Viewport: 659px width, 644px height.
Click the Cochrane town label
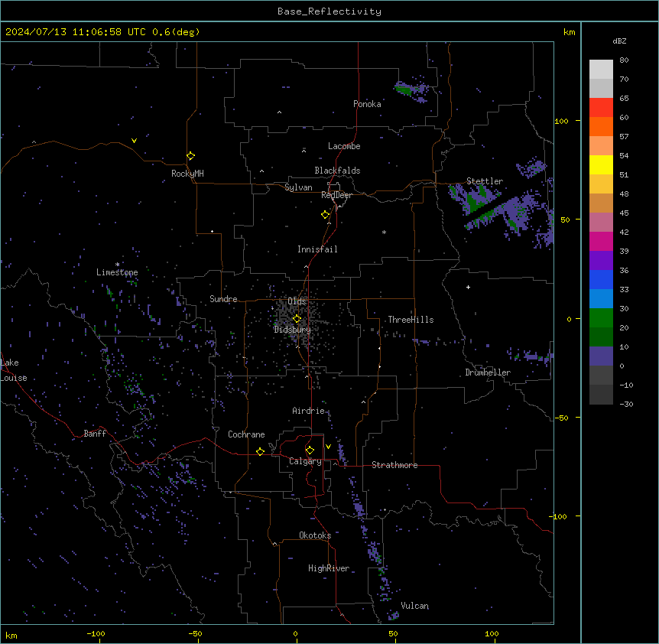tap(246, 434)
